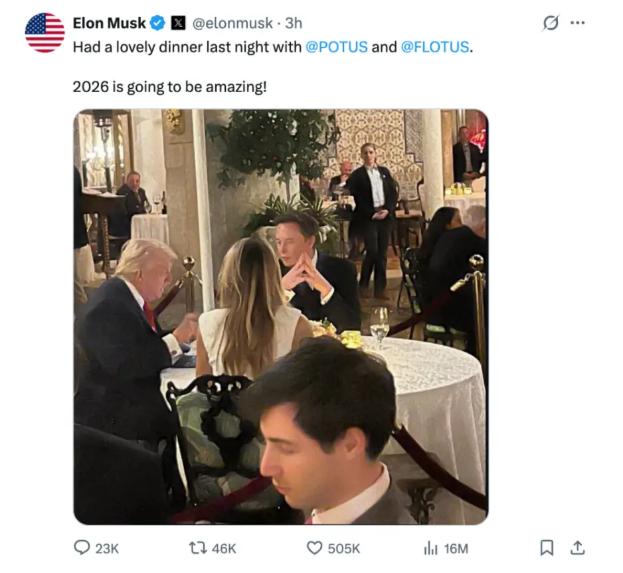Viewport: 623px width, 573px height.
Task: Open view analytics bar chart icon
Action: [x=430, y=548]
